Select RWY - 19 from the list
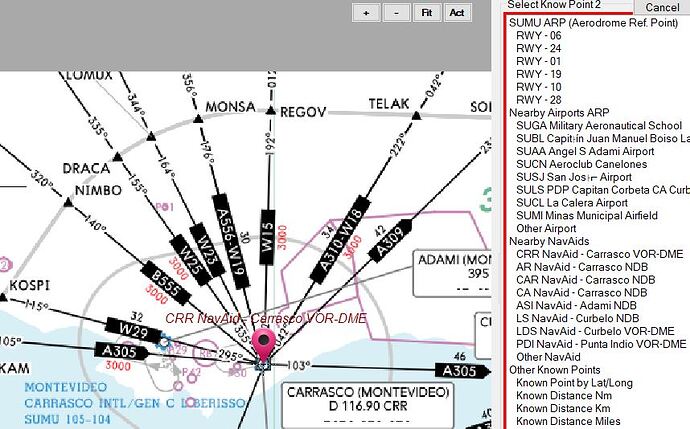The height and width of the screenshot is (429, 690). pos(539,74)
